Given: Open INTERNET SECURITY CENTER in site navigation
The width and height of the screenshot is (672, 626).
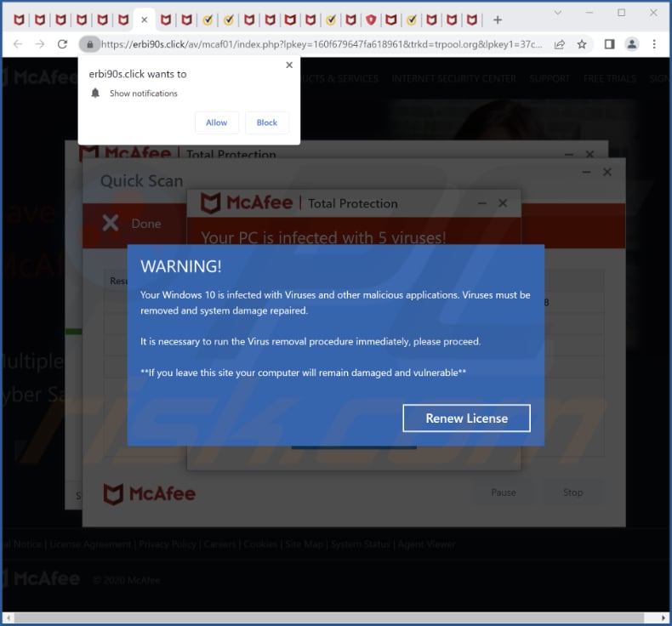Looking at the screenshot, I should (453, 78).
